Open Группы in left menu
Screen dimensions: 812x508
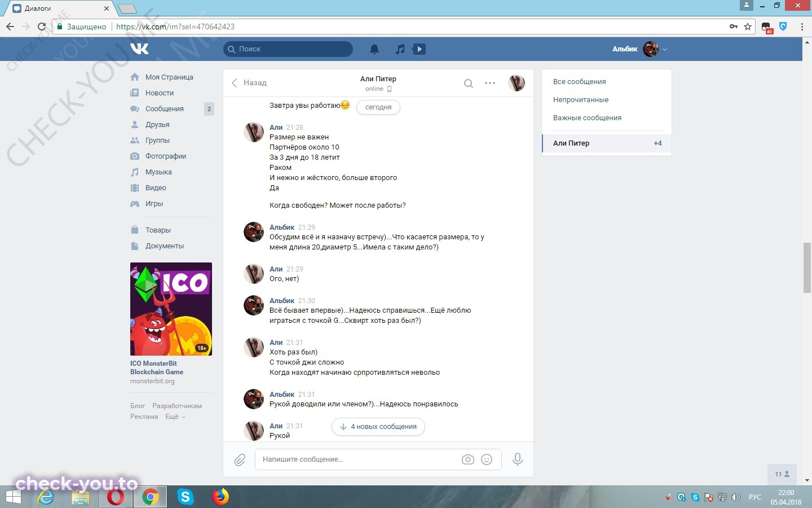(157, 141)
